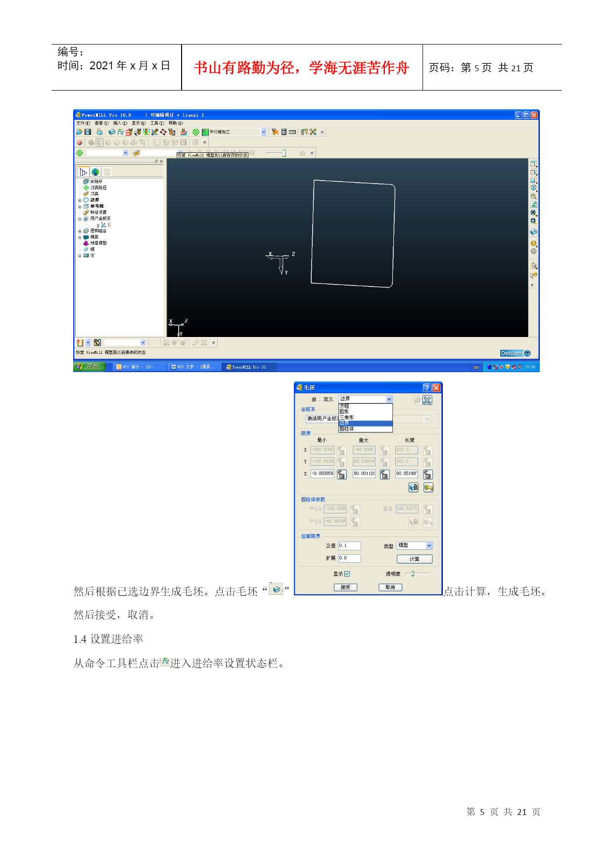Image resolution: width=614 pixels, height=868 pixels.
Task: Open the 类型 模型 dropdown
Action: tap(429, 545)
